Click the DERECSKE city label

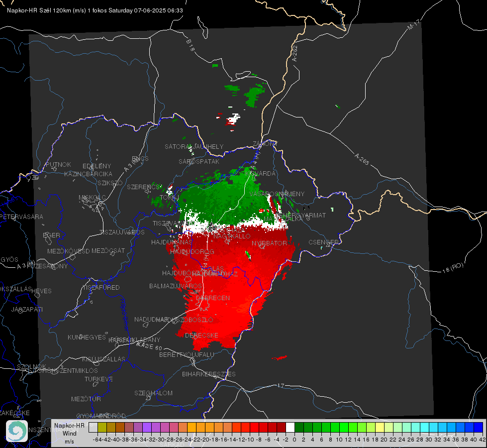tap(201, 336)
